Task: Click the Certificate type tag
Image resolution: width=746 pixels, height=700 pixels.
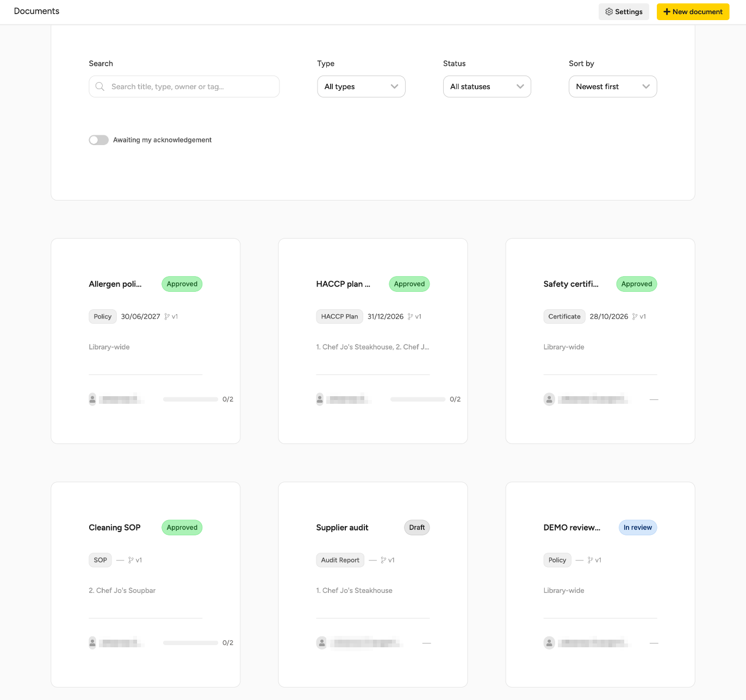Action: (x=564, y=316)
